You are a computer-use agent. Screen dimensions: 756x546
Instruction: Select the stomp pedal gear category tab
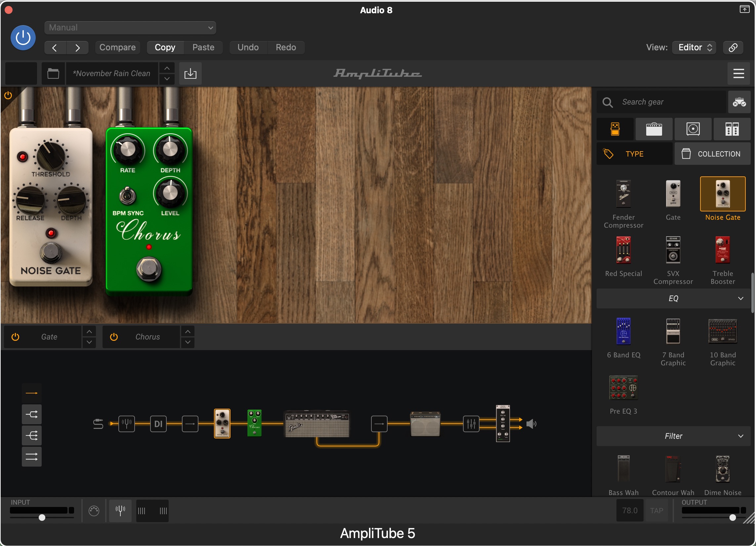[x=615, y=129]
